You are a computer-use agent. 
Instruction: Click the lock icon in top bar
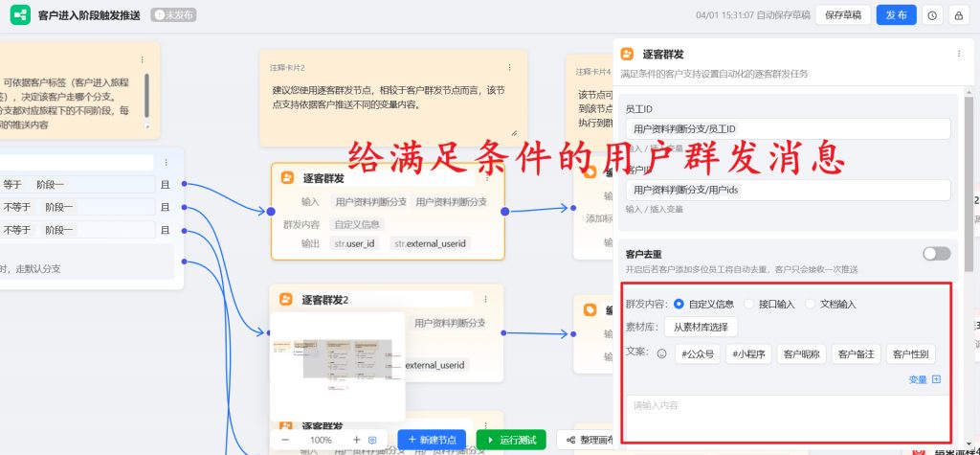[x=958, y=15]
